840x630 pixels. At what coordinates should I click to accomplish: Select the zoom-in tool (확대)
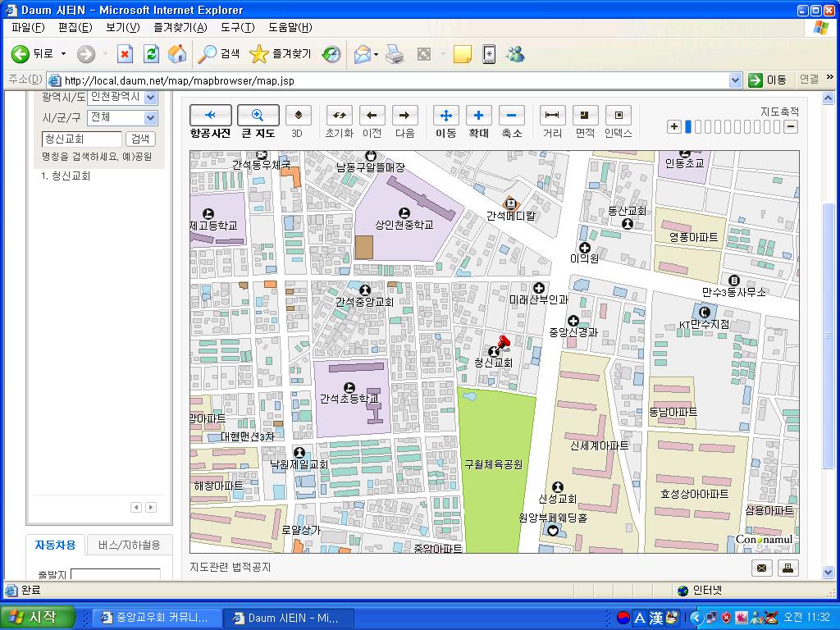(478, 116)
